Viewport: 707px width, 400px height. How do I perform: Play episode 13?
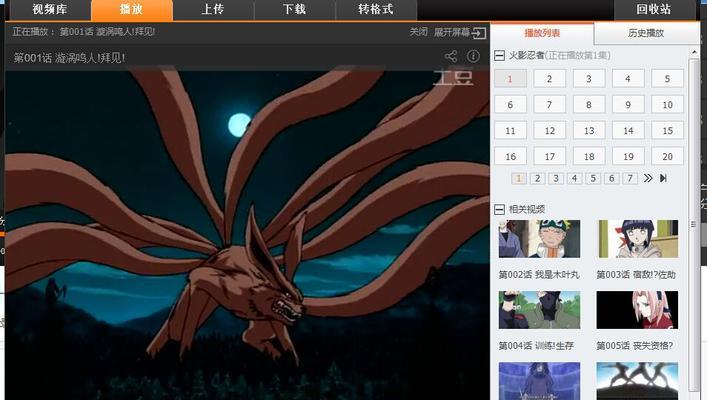click(589, 131)
